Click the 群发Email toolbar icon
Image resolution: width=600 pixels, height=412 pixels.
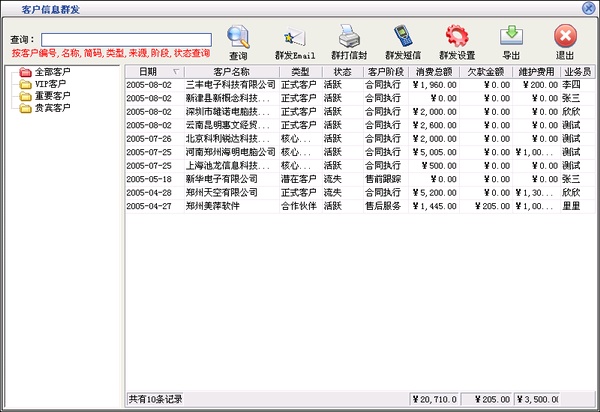tap(294, 38)
